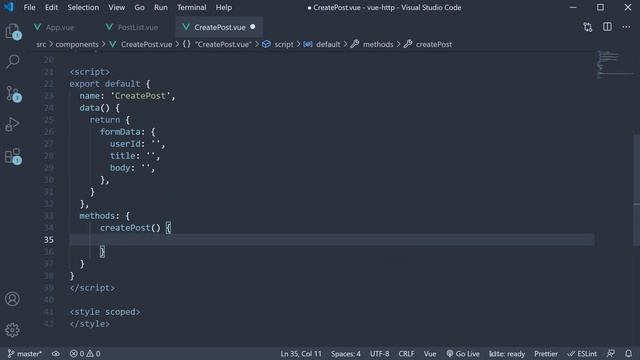Open the Accounts menu icon
Image resolution: width=640 pixels, height=360 pixels.
(x=12, y=299)
